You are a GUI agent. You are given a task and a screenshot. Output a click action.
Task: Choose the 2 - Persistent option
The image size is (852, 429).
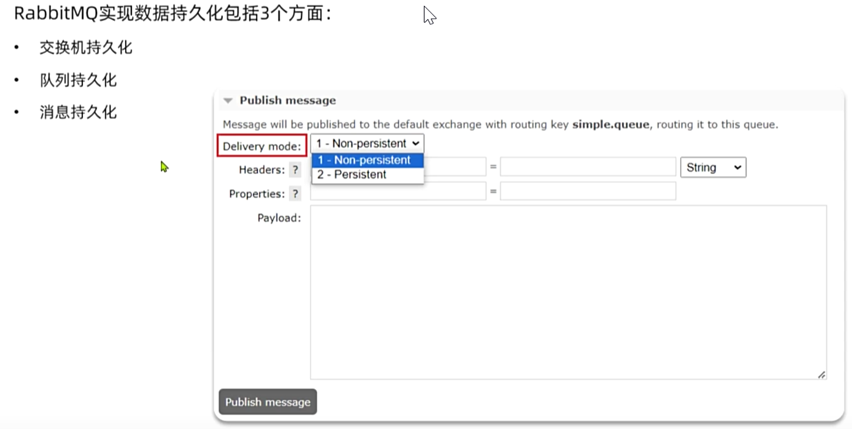click(x=367, y=175)
